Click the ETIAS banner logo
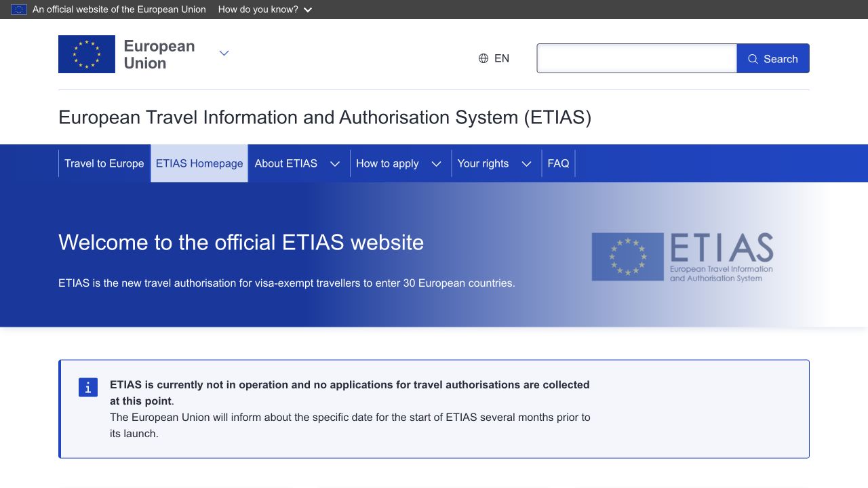The image size is (868, 488). (682, 257)
